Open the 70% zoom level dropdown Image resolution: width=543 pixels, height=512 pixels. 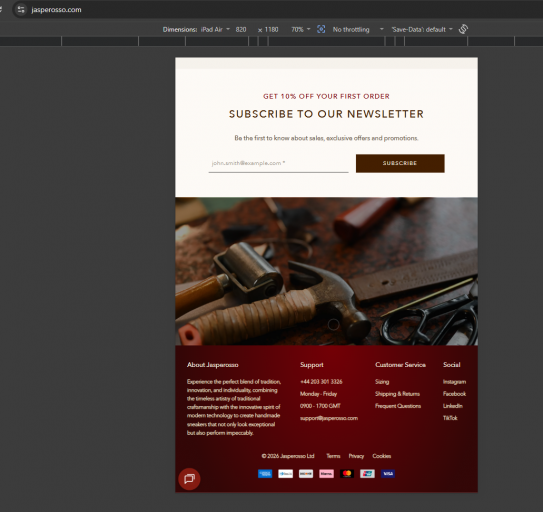coord(301,29)
